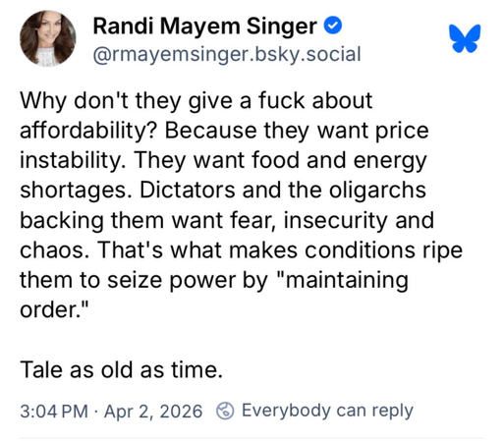Click the sentence about food and energy shortages
Screen dimensions: 504x441
223,175
